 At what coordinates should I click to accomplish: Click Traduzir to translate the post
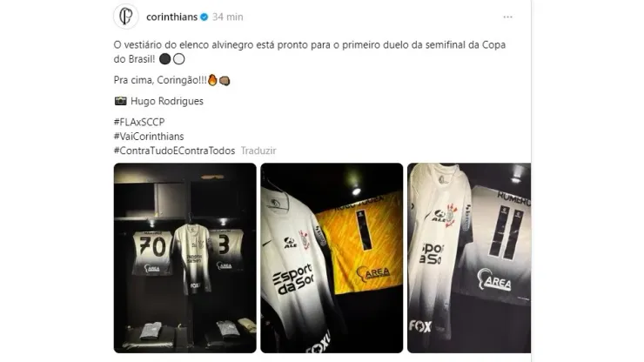click(x=258, y=151)
